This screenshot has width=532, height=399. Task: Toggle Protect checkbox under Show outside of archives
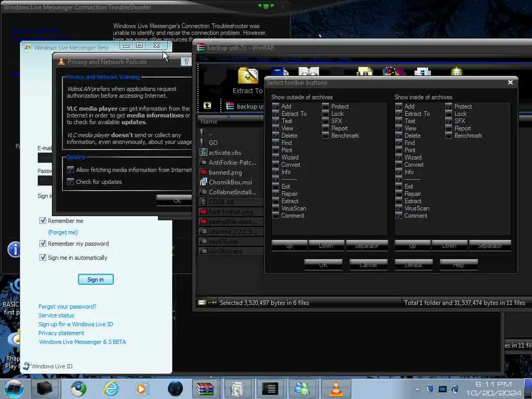325,107
